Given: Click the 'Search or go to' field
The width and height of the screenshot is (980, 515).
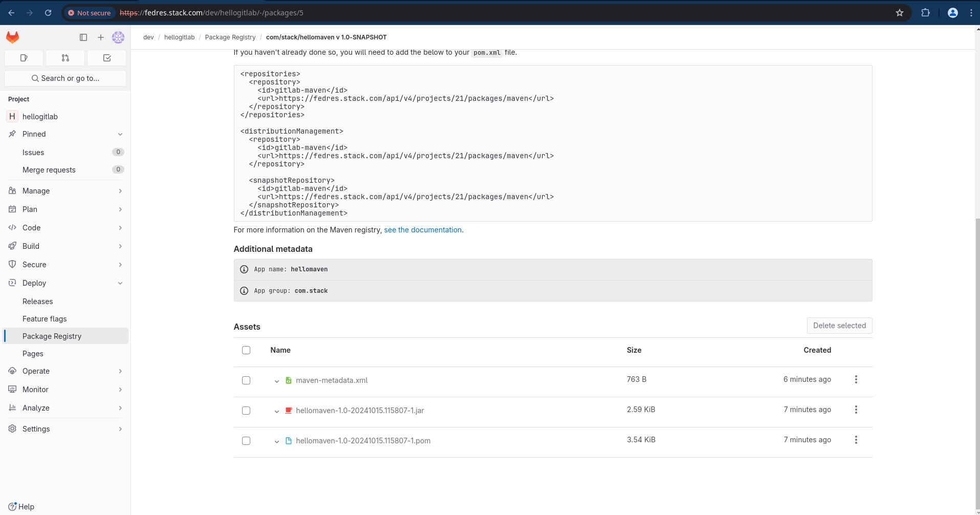Looking at the screenshot, I should point(65,78).
